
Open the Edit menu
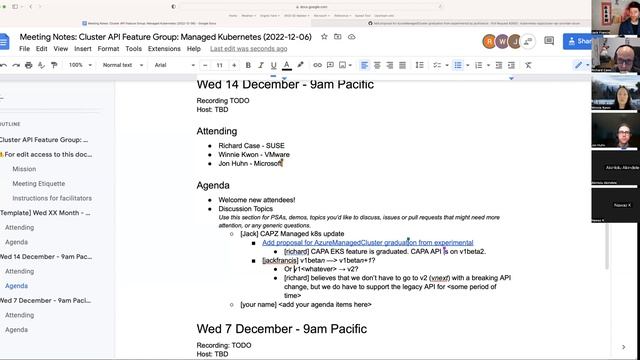[41, 49]
